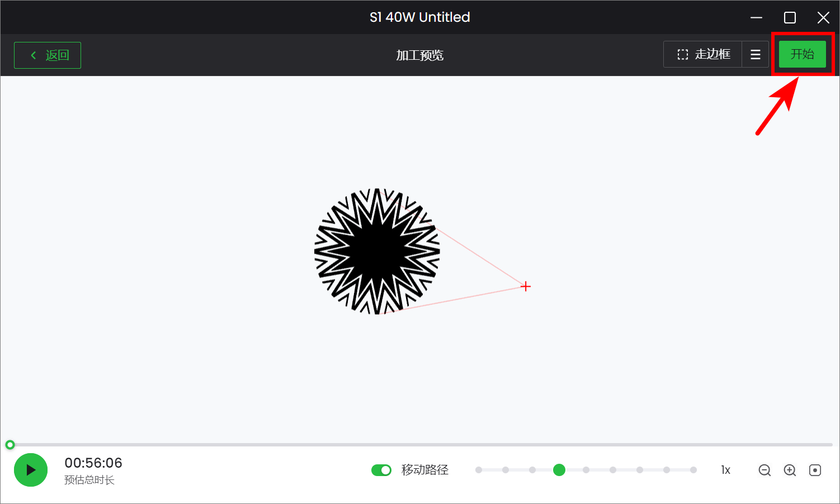Screen dimensions: 840x504
Task: Click the black starburst design preview
Action: (x=377, y=251)
